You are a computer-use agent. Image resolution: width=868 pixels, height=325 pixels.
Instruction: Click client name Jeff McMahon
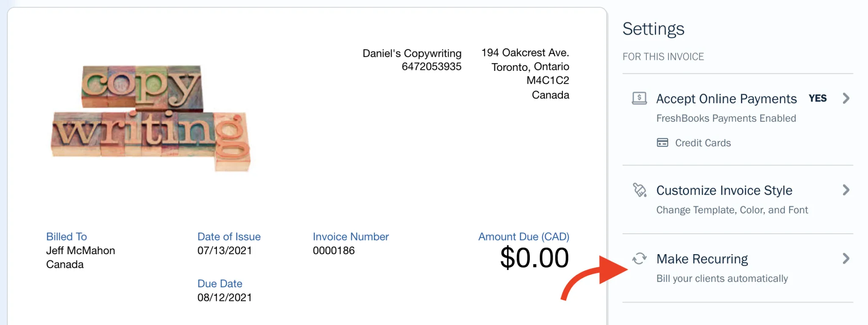[81, 251]
